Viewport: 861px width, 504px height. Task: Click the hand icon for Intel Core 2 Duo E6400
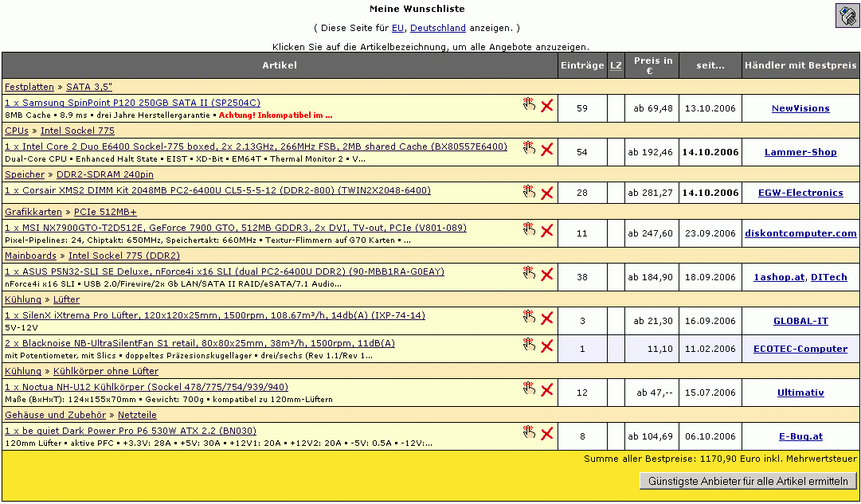coord(529,148)
